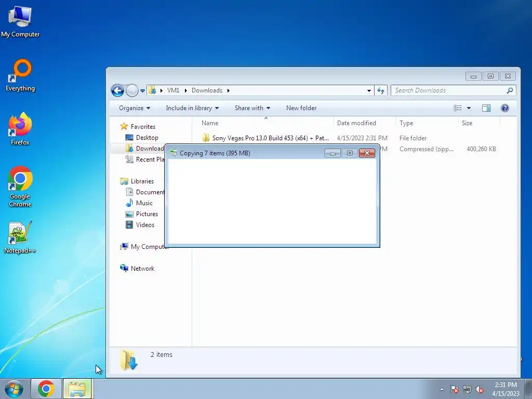Viewport: 532px width, 399px height.
Task: Go back in Explorer window
Action: click(x=118, y=90)
